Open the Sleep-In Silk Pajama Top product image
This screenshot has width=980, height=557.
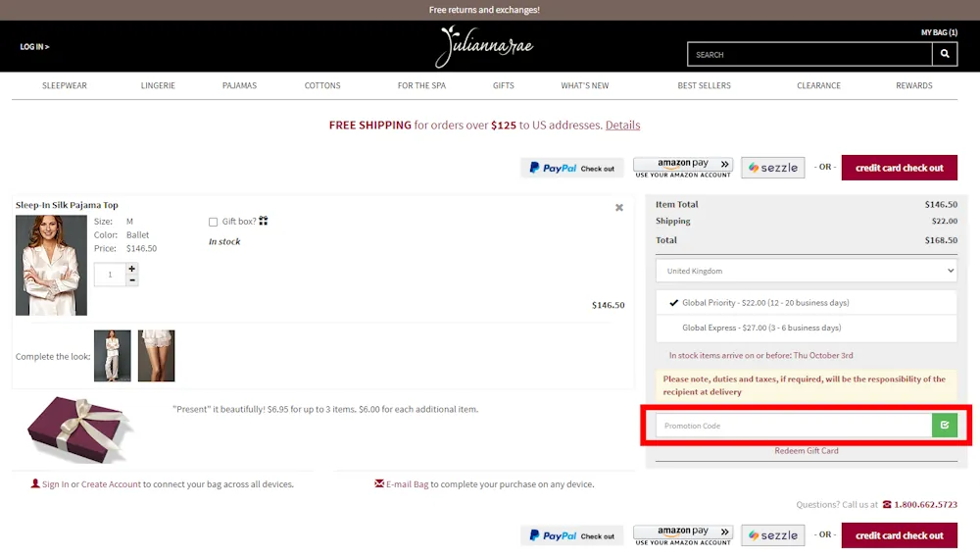51,265
